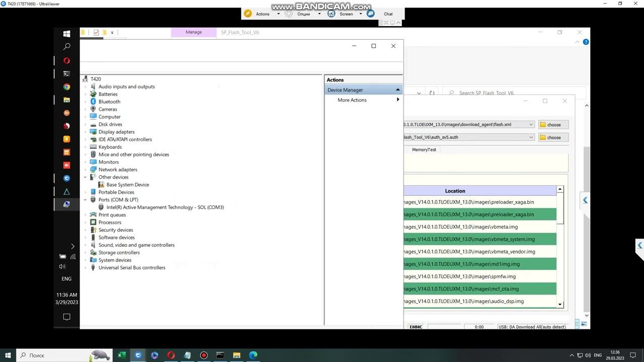Open the More Actions submenu arrow
Image resolution: width=644 pixels, height=362 pixels.
[x=398, y=100]
